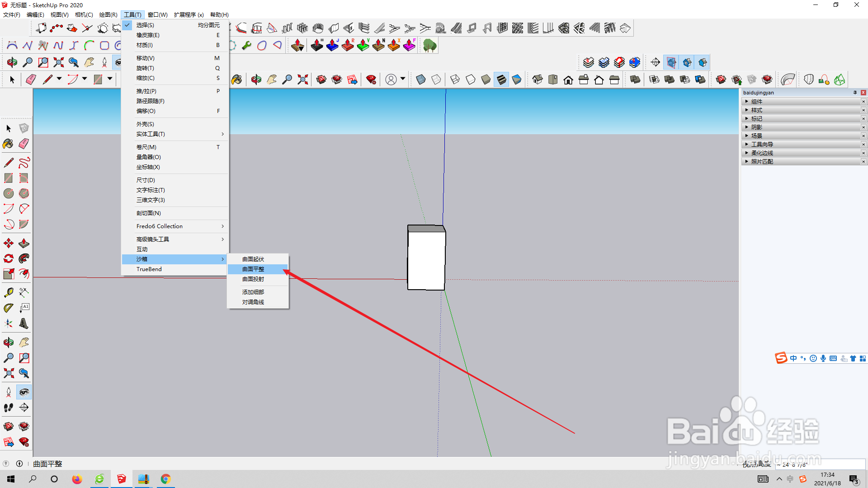Open Firefox from the Windows taskbar
This screenshot has width=868, height=488.
(77, 479)
